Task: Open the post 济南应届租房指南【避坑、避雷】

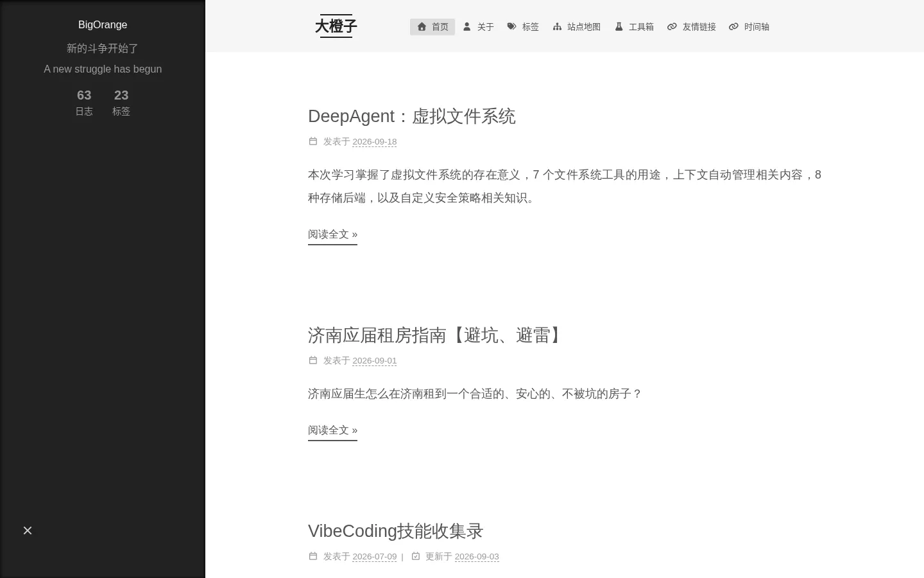Action: (437, 335)
